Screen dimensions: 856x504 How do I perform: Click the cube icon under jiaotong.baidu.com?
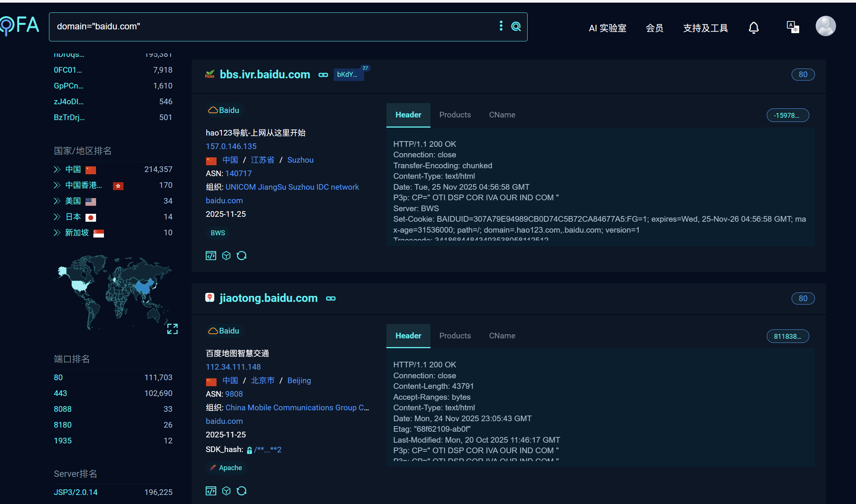pyautogui.click(x=226, y=491)
